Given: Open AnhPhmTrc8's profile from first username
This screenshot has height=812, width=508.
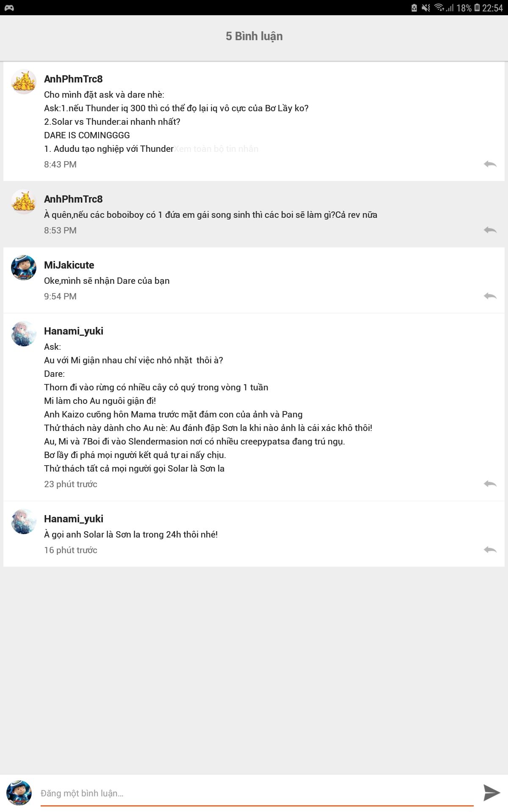Looking at the screenshot, I should coord(73,79).
